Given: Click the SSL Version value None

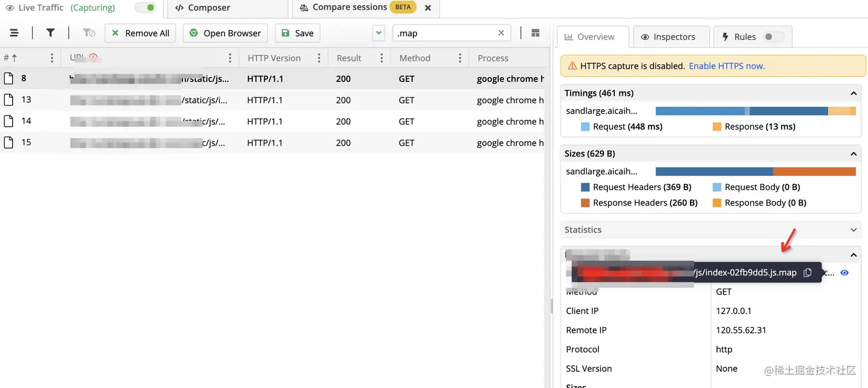Looking at the screenshot, I should click(727, 368).
